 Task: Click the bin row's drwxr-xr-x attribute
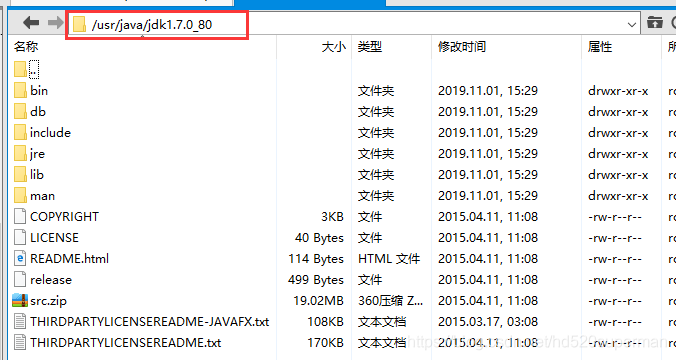618,91
